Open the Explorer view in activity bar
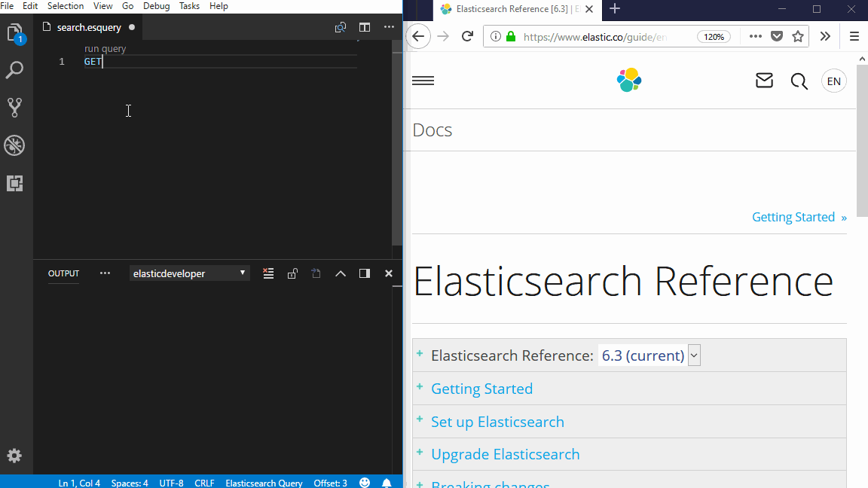Image resolution: width=868 pixels, height=488 pixels. click(15, 33)
